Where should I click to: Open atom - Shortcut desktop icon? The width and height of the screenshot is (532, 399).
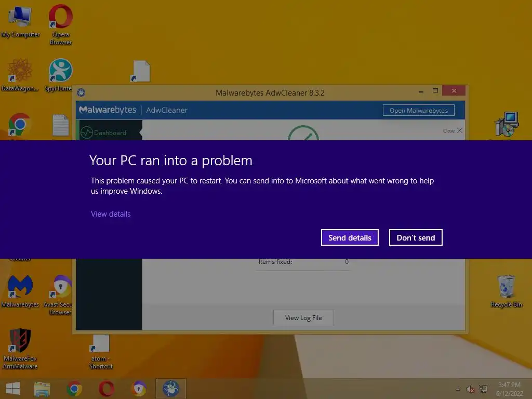(x=101, y=352)
